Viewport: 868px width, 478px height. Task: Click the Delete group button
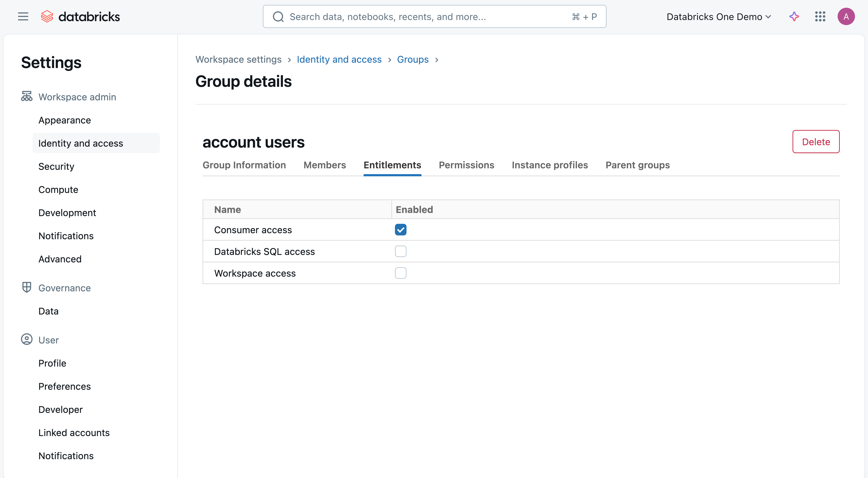815,142
